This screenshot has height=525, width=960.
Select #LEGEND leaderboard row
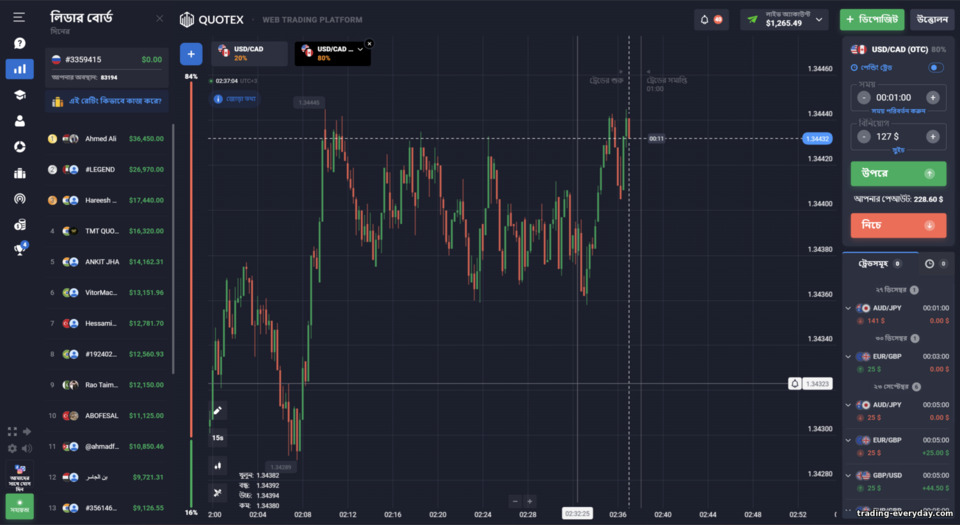pyautogui.click(x=107, y=169)
